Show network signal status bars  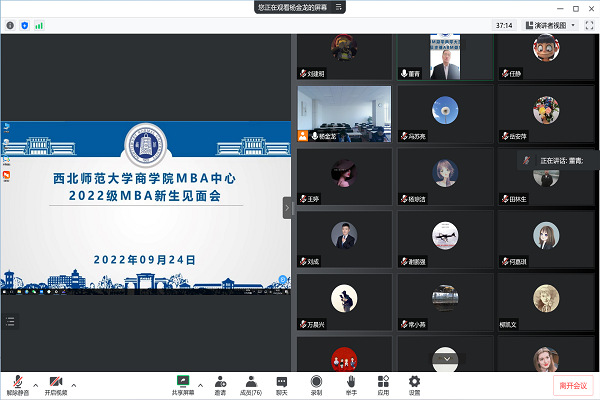(39, 25)
